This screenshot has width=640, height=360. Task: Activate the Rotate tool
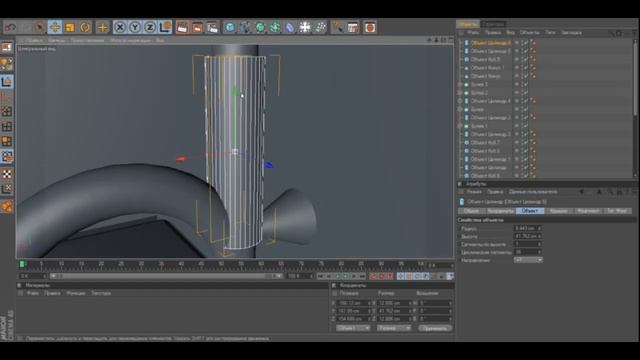[x=85, y=27]
